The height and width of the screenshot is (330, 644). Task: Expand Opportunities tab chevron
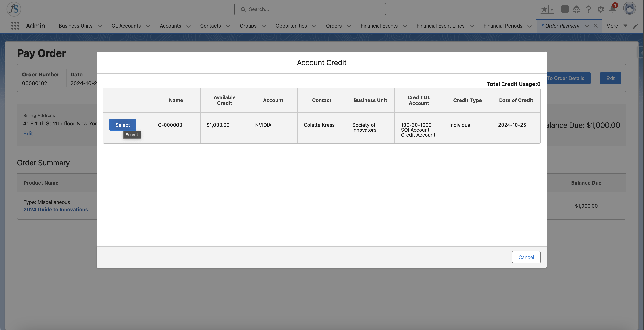(314, 26)
